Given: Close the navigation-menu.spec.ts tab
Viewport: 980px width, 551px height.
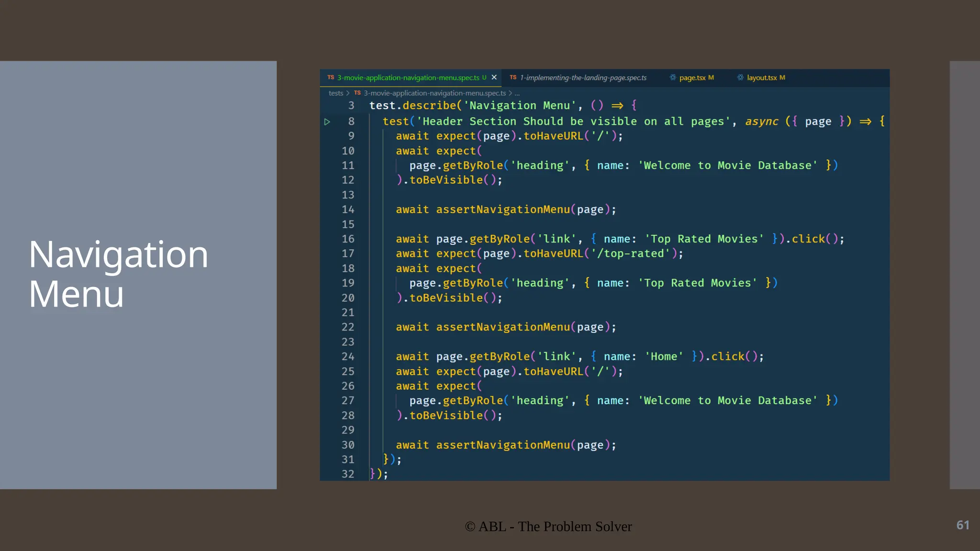Looking at the screenshot, I should [494, 77].
